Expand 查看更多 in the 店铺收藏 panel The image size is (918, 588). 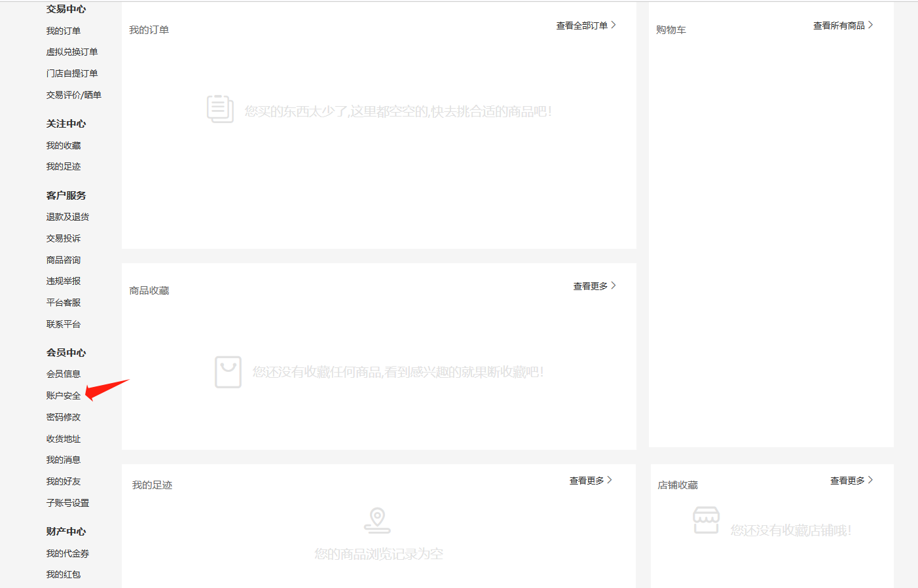click(x=851, y=481)
